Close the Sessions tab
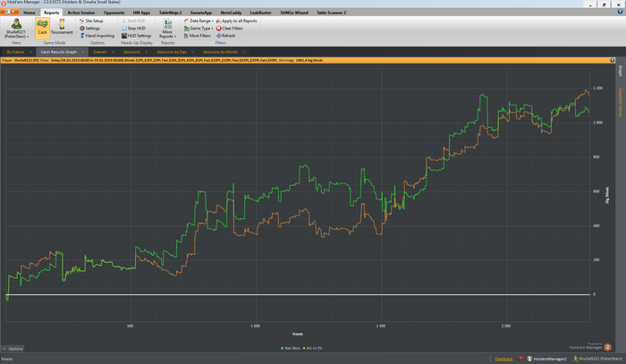This screenshot has width=626, height=364. pos(146,52)
